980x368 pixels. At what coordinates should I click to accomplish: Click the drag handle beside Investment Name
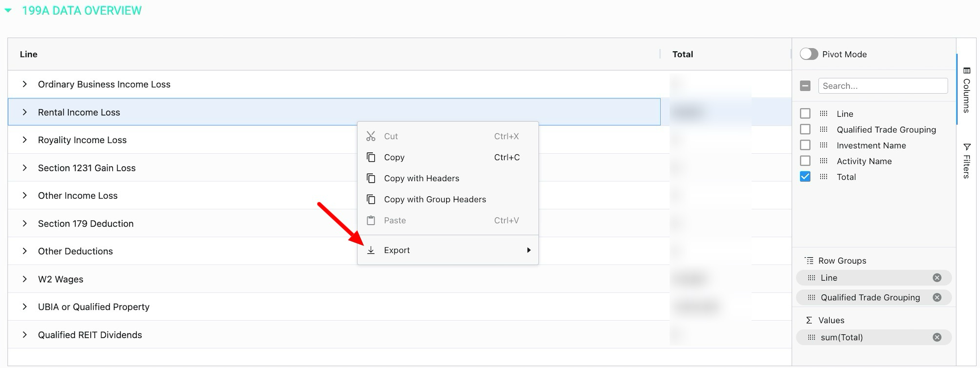point(823,145)
